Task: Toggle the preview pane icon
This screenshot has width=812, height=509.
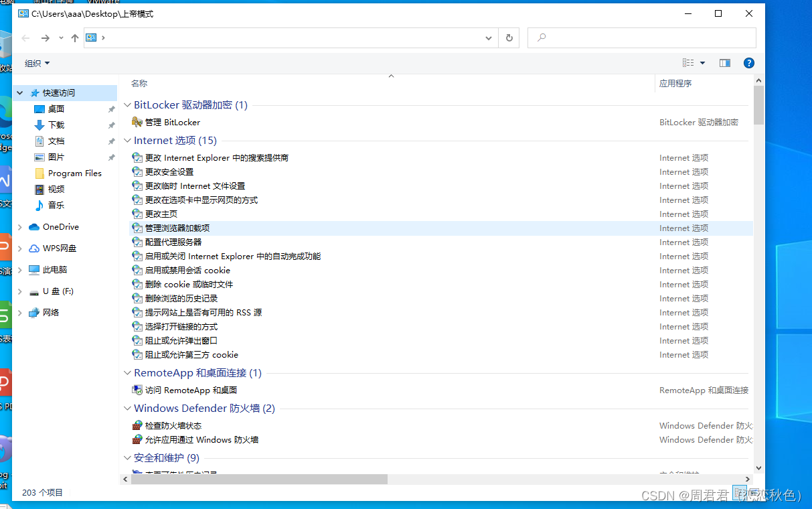Action: [724, 62]
